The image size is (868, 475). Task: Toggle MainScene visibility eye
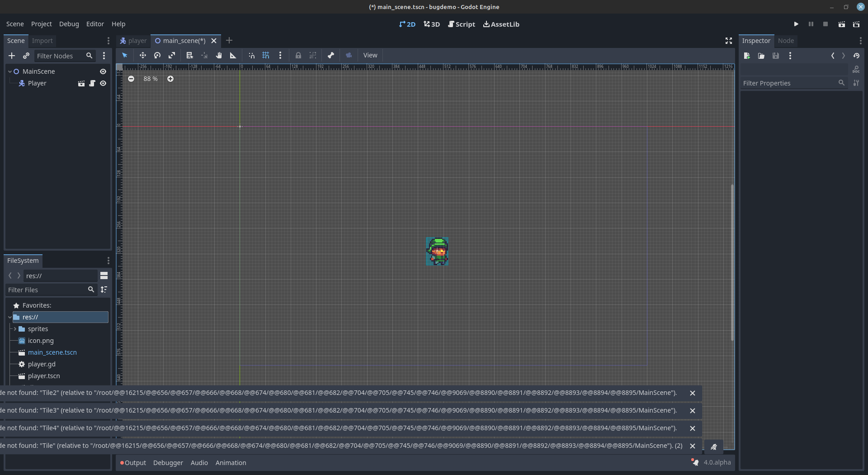103,71
